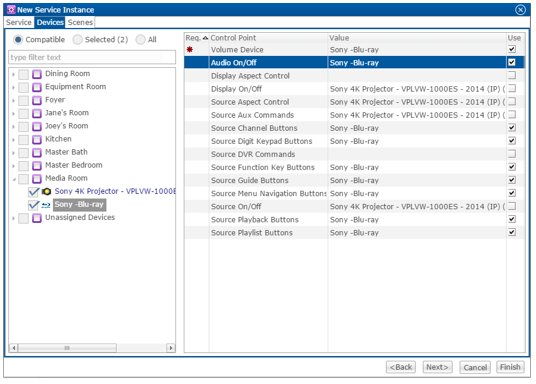Check the Kitchen tree checkbox
This screenshot has height=384, width=536.
[24, 140]
